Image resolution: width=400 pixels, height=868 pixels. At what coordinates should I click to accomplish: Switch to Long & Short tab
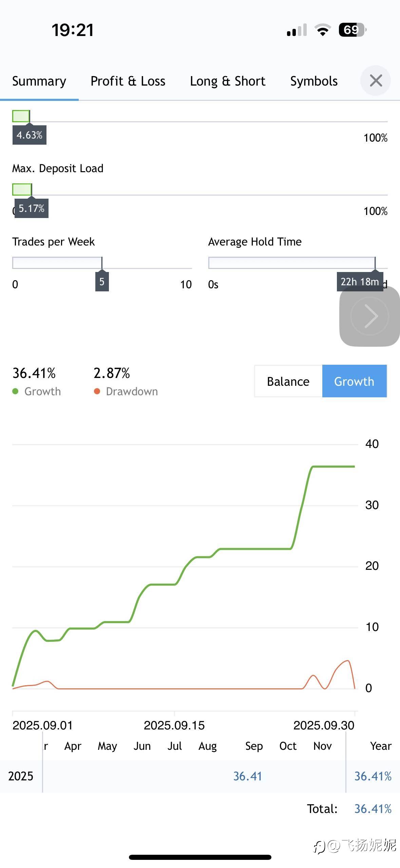(228, 81)
